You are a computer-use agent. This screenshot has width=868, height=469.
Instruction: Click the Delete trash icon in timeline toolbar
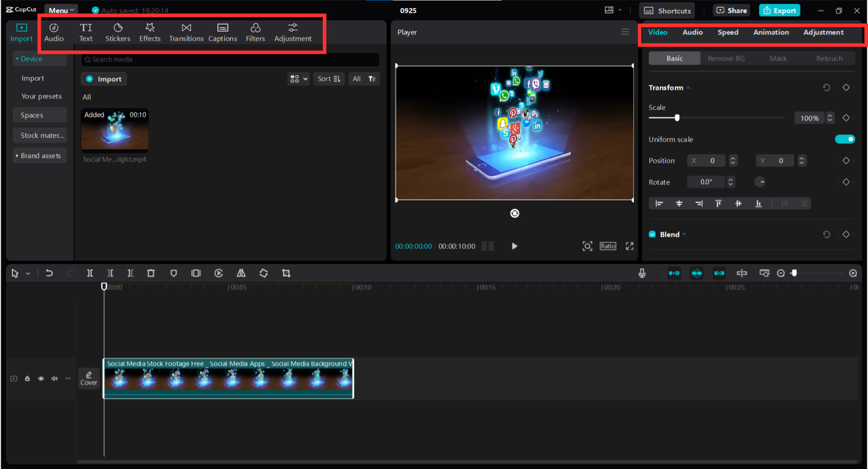point(151,273)
